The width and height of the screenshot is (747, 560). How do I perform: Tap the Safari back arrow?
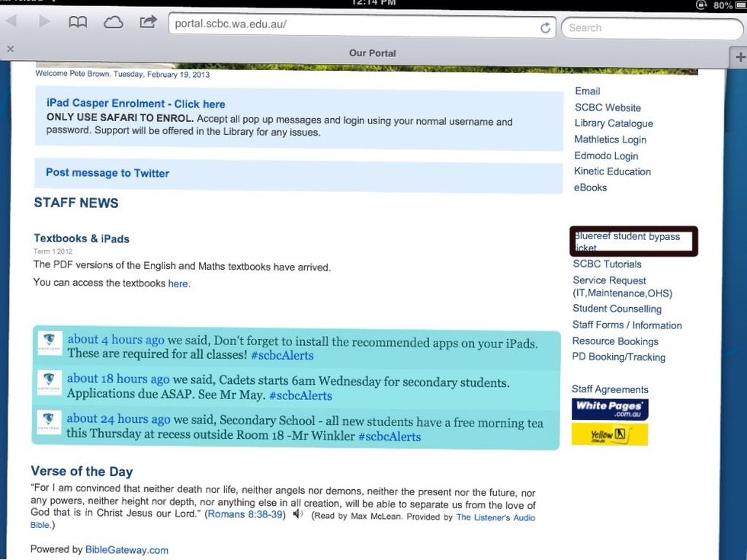click(x=11, y=22)
